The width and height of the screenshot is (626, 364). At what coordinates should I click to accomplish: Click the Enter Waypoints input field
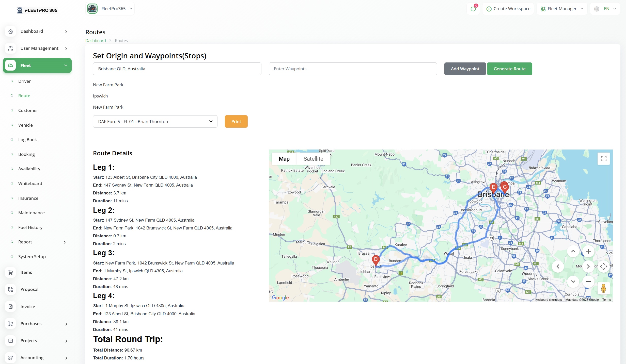353,69
